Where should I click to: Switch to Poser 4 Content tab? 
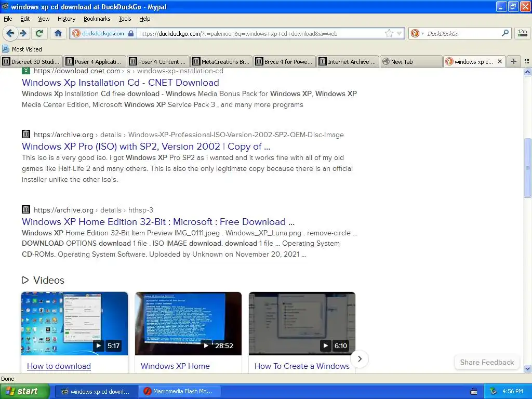tap(158, 61)
